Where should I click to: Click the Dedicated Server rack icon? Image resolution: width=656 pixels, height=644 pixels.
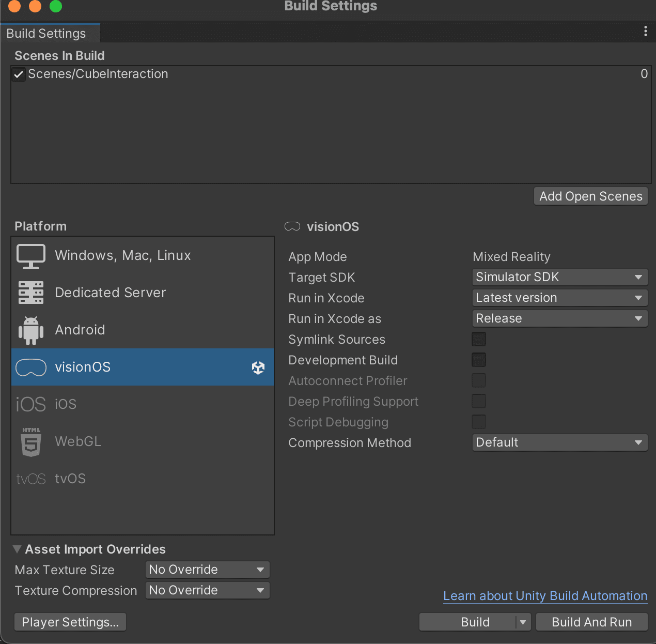click(31, 293)
